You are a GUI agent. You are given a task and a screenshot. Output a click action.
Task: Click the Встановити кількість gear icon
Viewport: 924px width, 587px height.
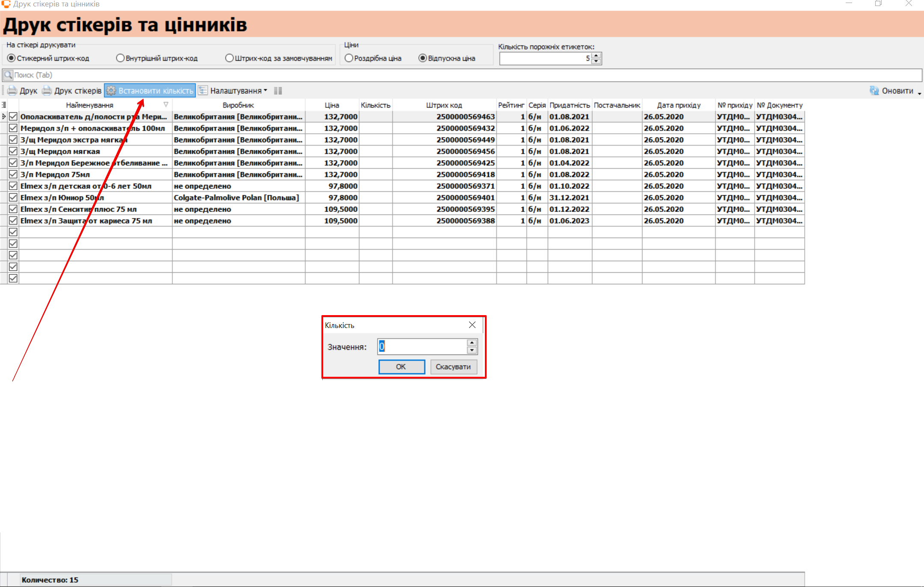(x=111, y=91)
